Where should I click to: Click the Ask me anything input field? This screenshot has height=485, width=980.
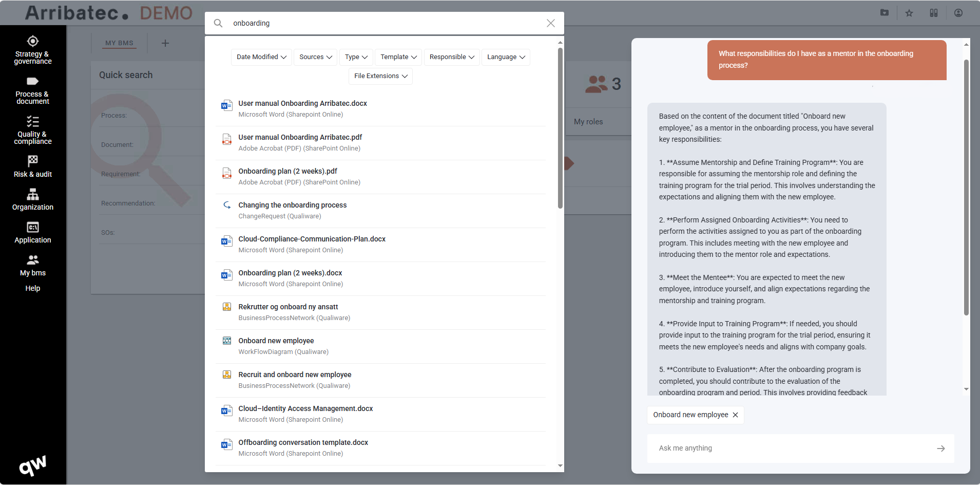(x=791, y=449)
